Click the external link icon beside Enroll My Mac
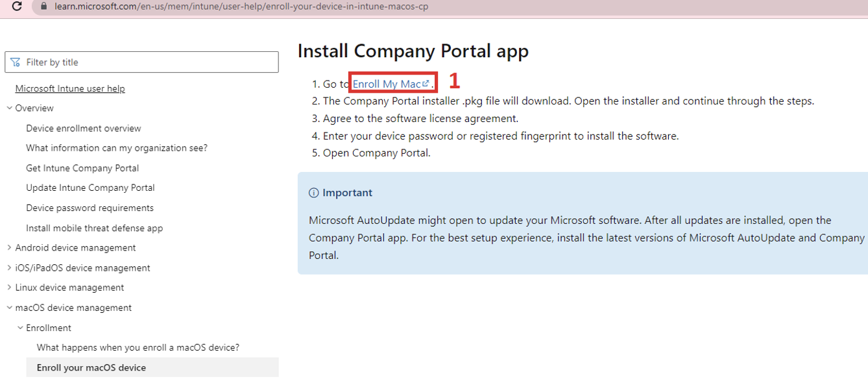Image resolution: width=868 pixels, height=383 pixels. [426, 83]
